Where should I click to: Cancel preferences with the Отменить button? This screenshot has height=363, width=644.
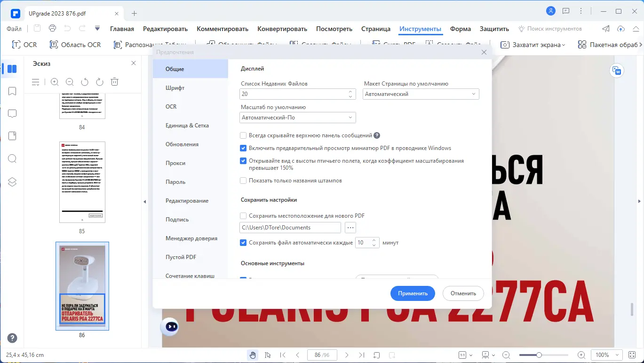(463, 293)
